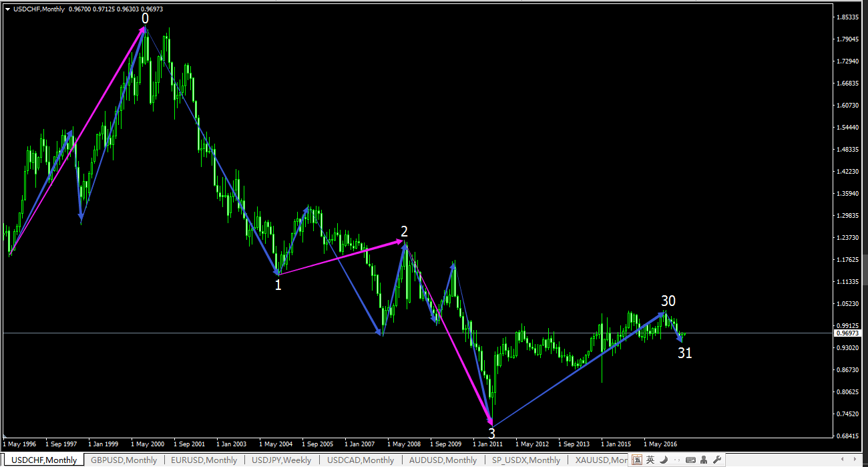
Task: Select the USDCAD,Monthly tab
Action: (361, 460)
